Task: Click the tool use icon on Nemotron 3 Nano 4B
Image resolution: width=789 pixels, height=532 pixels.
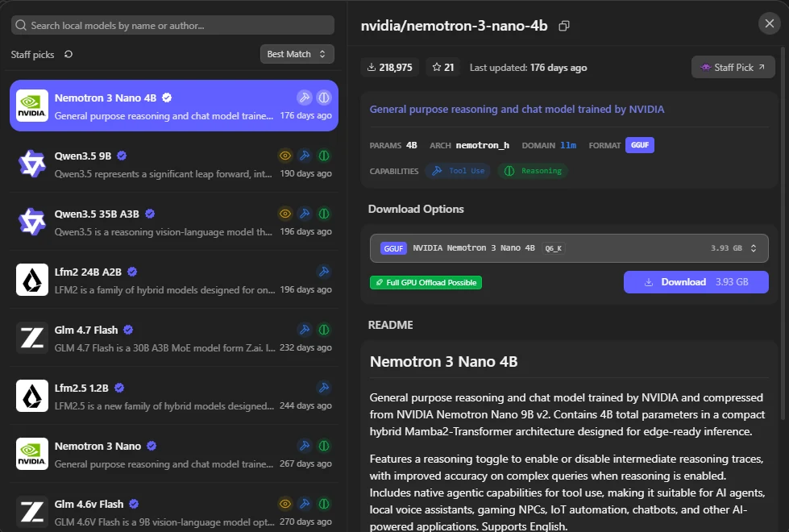Action: [305, 98]
